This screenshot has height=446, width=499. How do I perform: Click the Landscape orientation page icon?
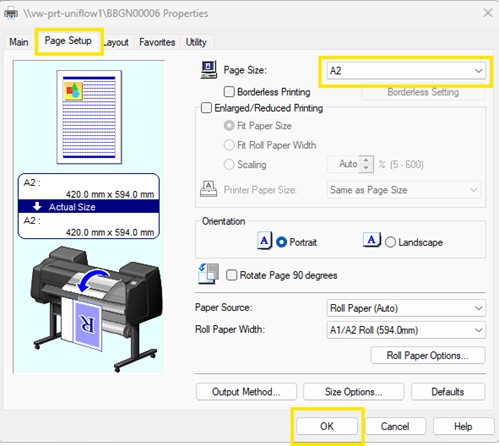point(372,240)
